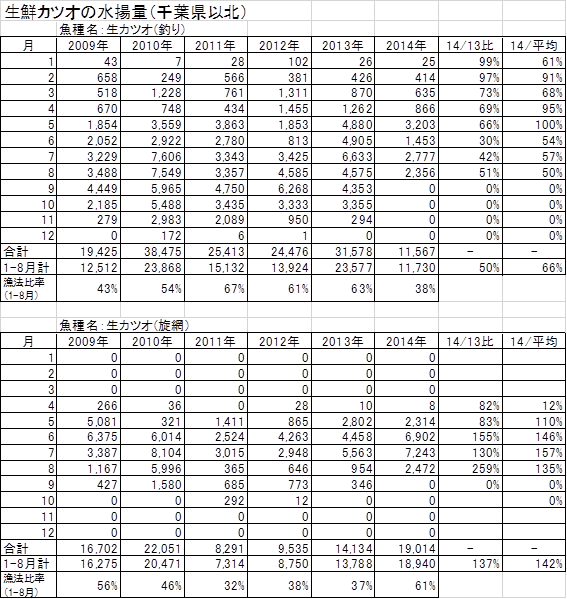Select the 14/平均 header in the lower table

(534, 342)
